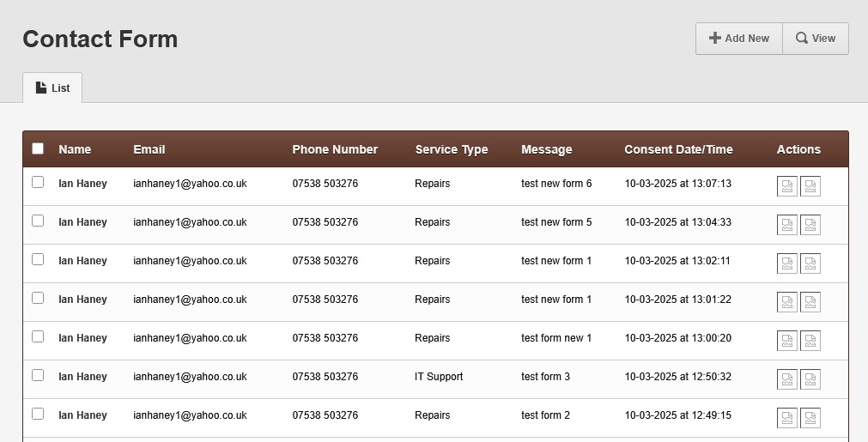Click the Add New button

(x=739, y=39)
